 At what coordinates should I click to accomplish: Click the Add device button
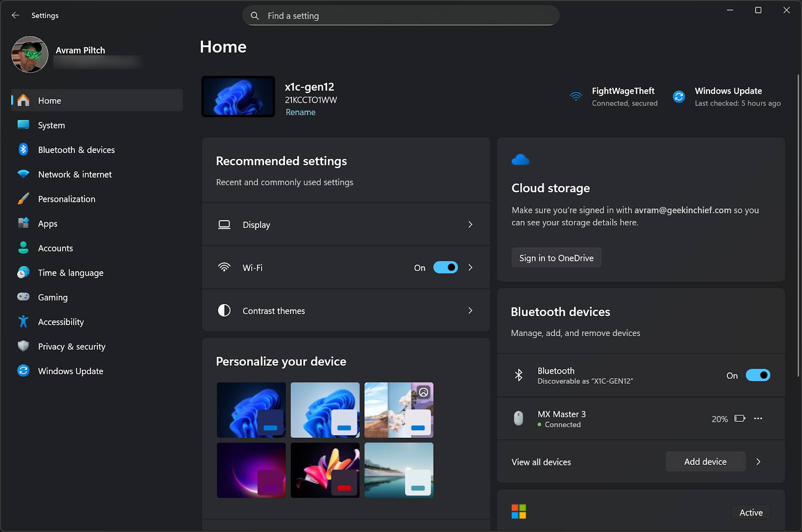click(705, 461)
